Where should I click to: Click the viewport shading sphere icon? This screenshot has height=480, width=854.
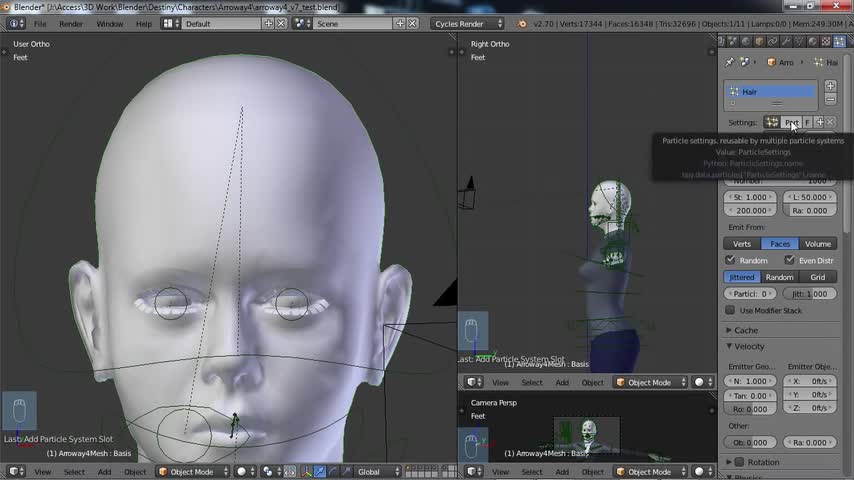tap(241, 471)
